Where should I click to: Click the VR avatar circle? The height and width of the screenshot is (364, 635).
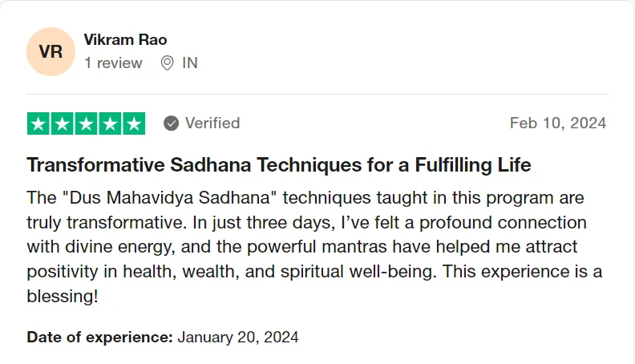click(x=51, y=52)
